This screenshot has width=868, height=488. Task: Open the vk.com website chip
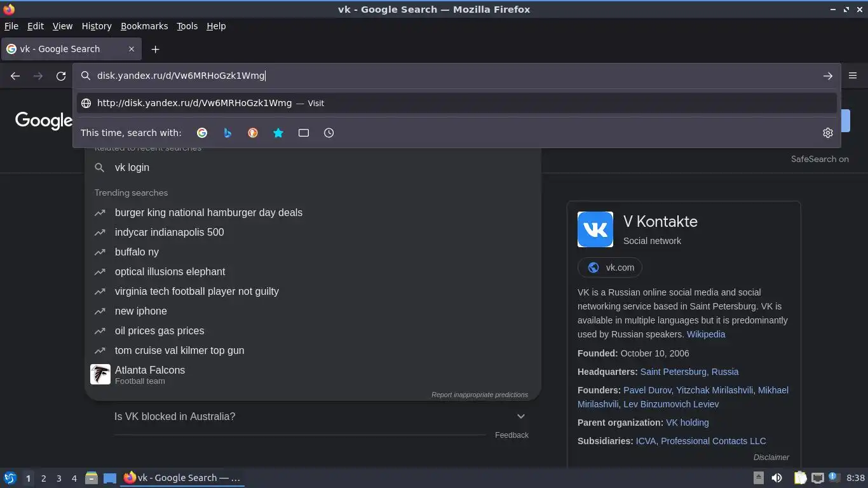pos(610,268)
